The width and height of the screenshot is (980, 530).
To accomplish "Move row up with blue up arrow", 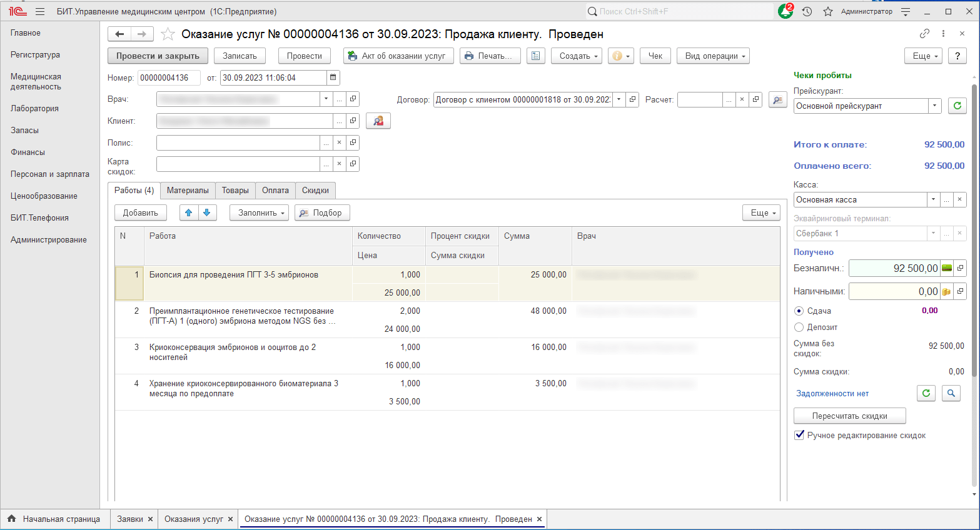I will pos(189,212).
